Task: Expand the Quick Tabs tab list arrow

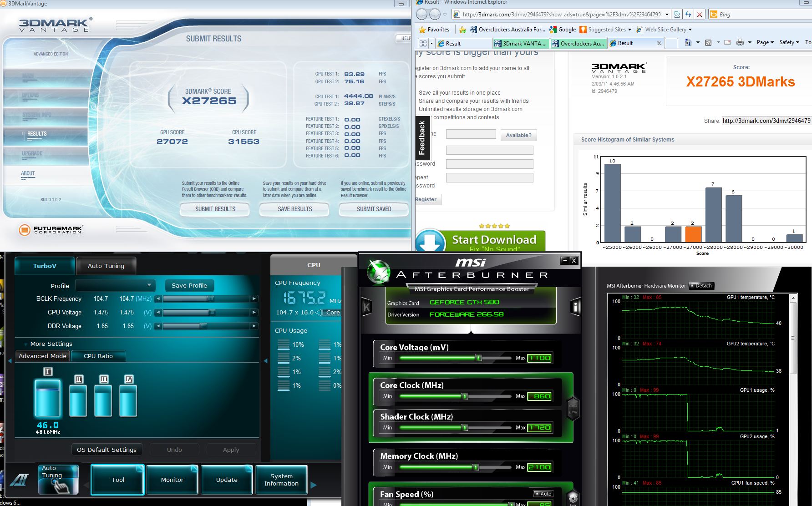Action: click(431, 43)
